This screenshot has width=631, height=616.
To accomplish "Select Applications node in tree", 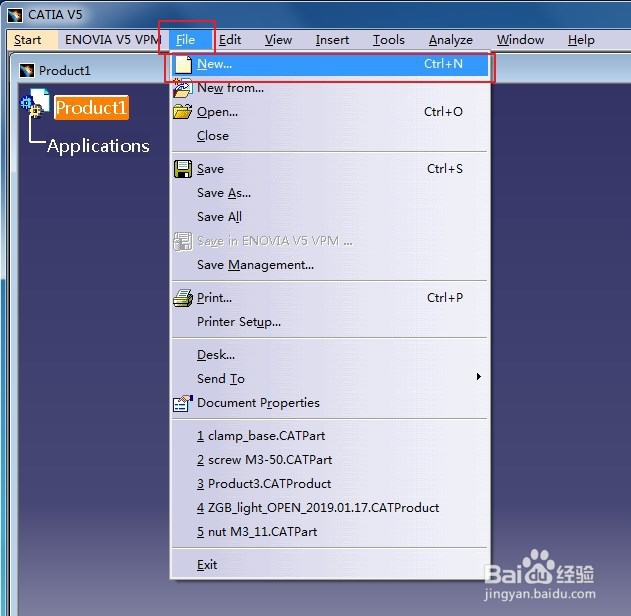I will coord(98,146).
